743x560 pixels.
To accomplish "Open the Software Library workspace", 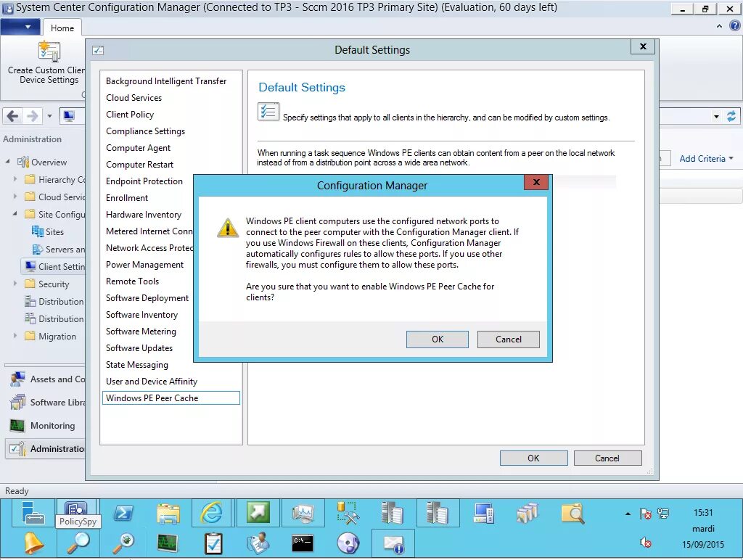I will tap(47, 403).
